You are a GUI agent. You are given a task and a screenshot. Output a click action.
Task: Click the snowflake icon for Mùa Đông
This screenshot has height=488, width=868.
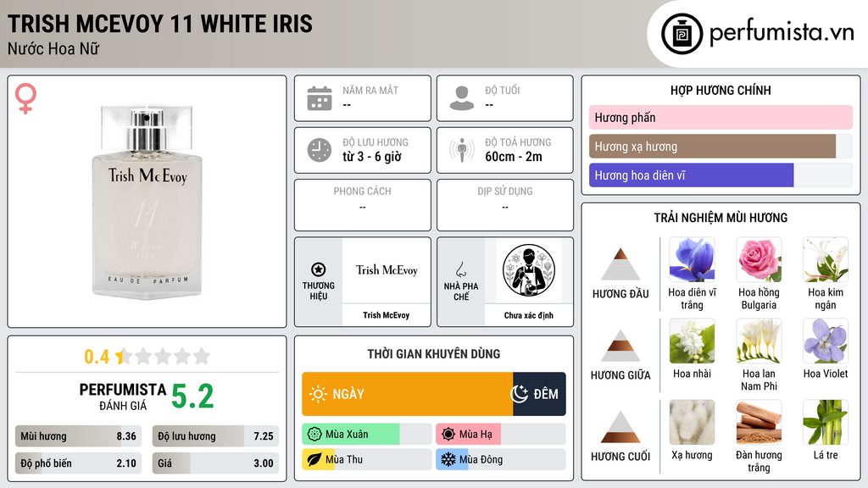[x=448, y=459]
